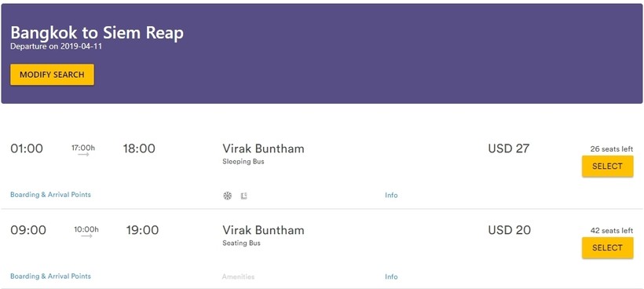This screenshot has height=289, width=644.
Task: Open the Modify Search button
Action: coord(52,75)
